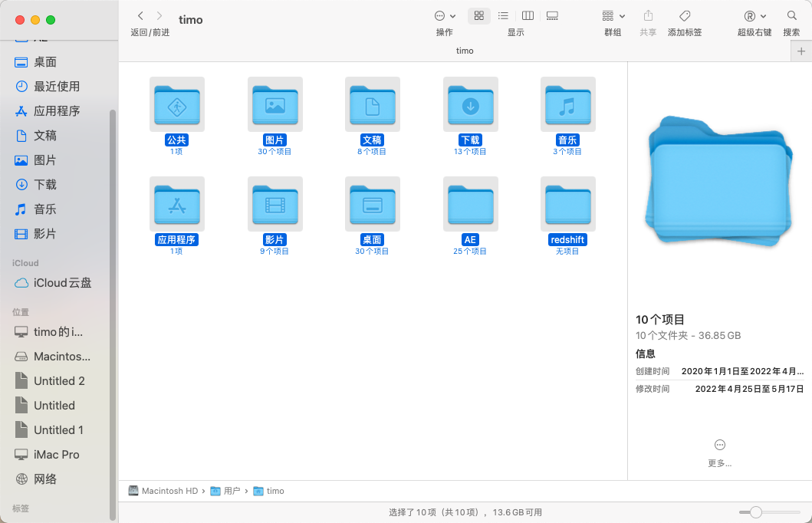Add a new tab with plus button

tap(801, 51)
